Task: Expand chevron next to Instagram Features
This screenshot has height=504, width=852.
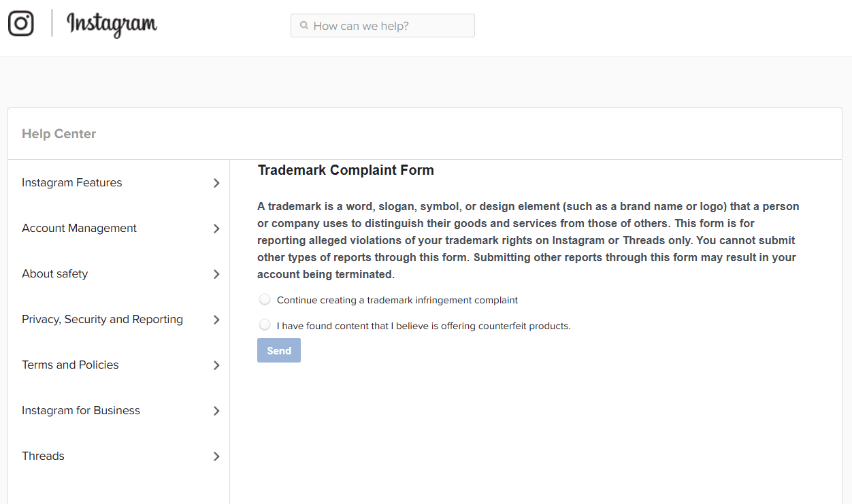Action: click(x=216, y=183)
